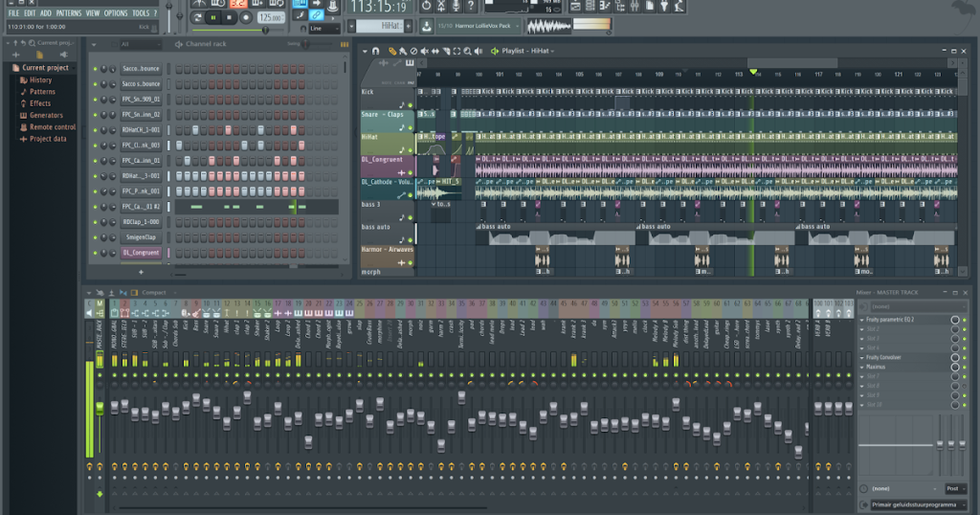
Task: Select the playlist slip tool
Action: pos(435,52)
